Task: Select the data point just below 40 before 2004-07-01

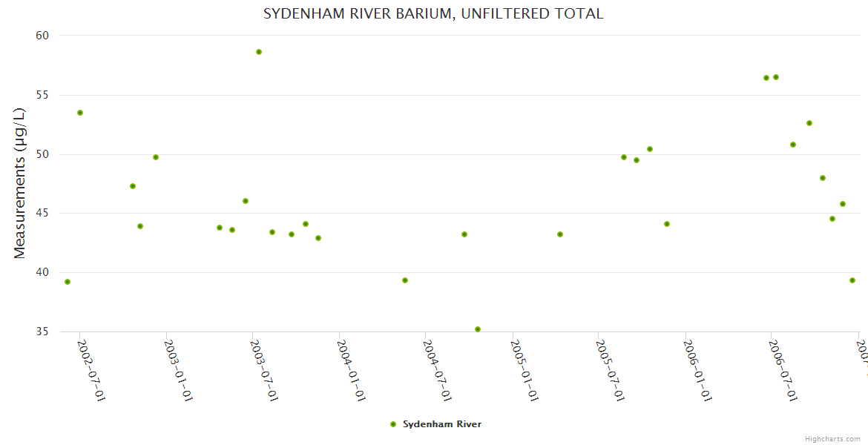Action: coord(405,280)
